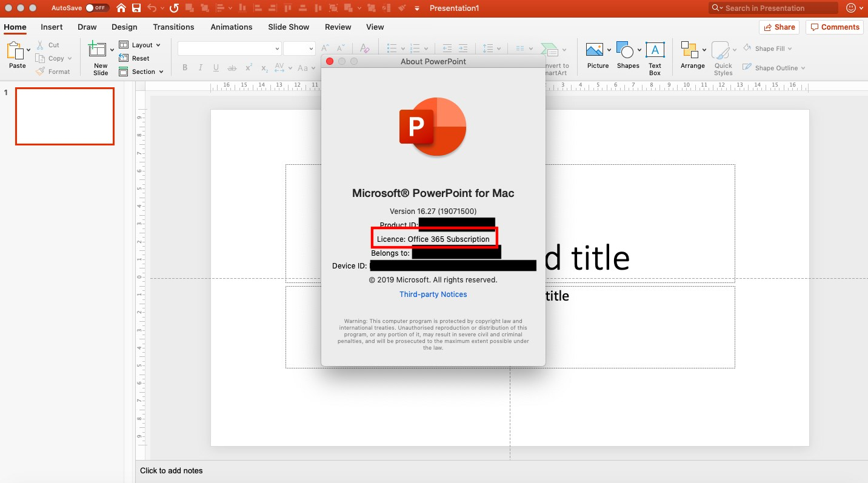The image size is (868, 483).
Task: Switch to the Review tab
Action: [x=338, y=27]
